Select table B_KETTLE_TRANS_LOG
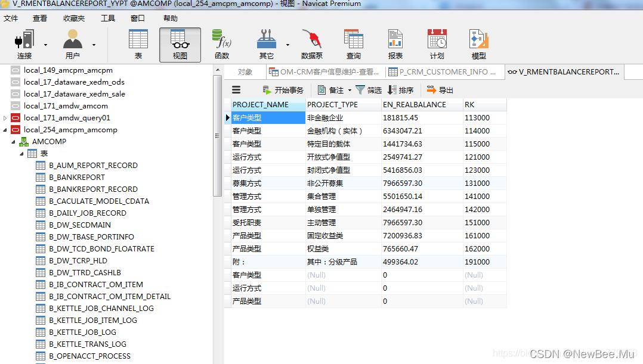The height and width of the screenshot is (364, 643). 87,344
